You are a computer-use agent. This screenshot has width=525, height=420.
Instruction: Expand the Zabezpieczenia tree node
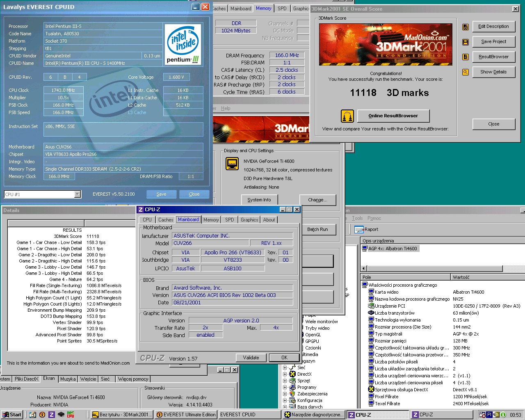coord(285,394)
